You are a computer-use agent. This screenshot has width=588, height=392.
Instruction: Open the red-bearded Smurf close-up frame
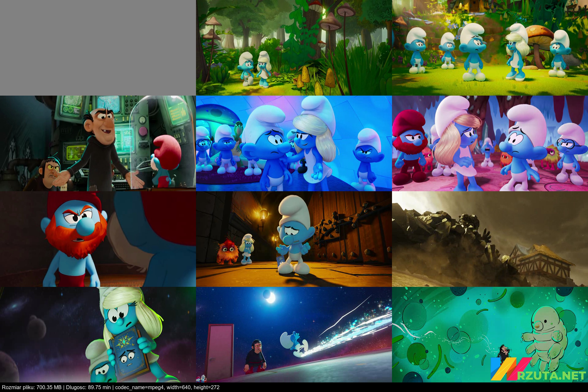point(98,239)
